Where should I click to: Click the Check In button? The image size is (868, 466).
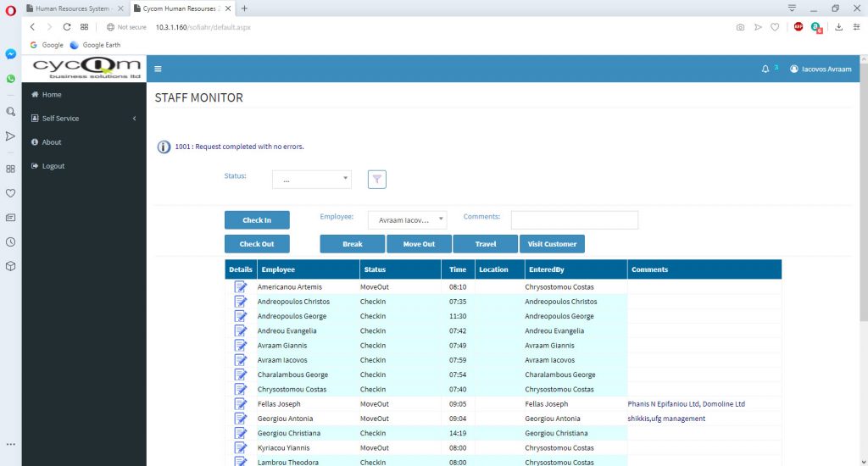[x=257, y=219]
